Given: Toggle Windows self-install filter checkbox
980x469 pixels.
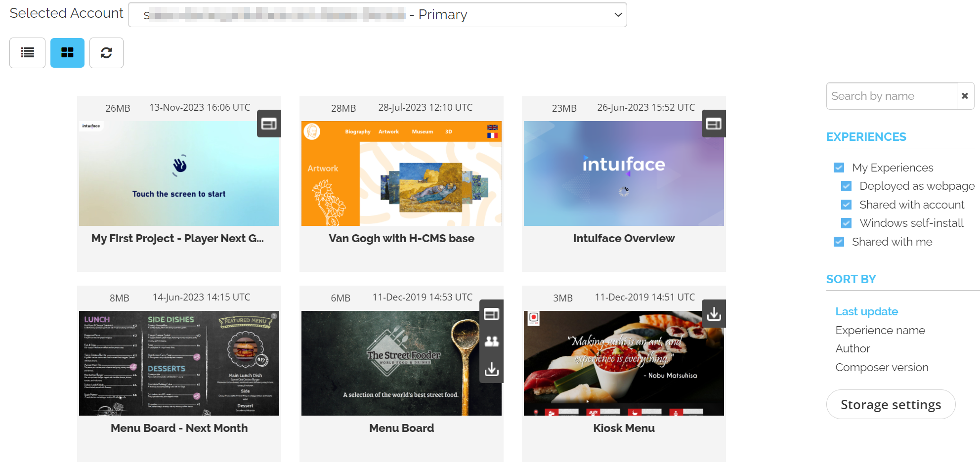Looking at the screenshot, I should pos(846,223).
